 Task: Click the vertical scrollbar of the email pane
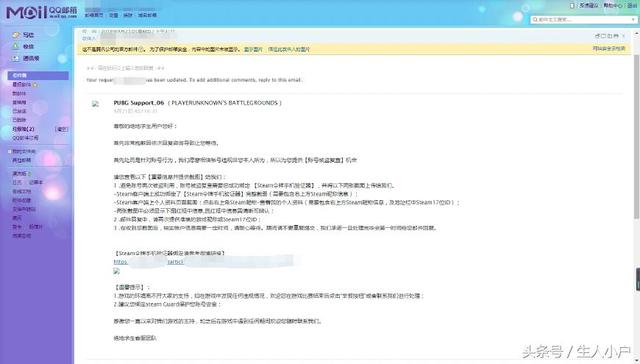pyautogui.click(x=636, y=137)
